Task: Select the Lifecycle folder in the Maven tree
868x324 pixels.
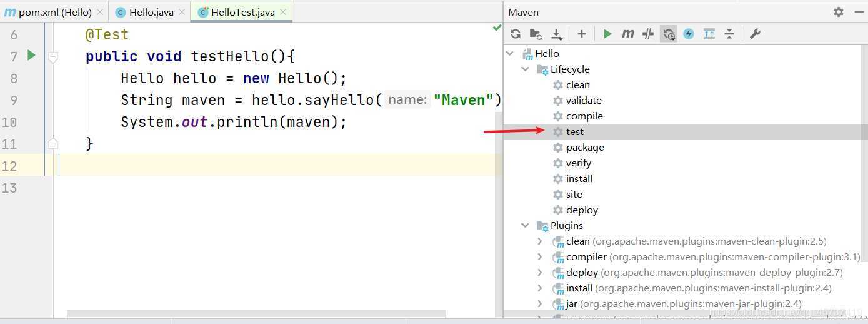Action: tap(569, 69)
